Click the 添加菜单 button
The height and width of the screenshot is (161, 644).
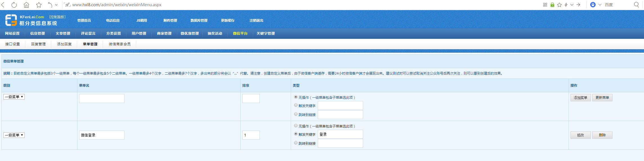point(580,98)
